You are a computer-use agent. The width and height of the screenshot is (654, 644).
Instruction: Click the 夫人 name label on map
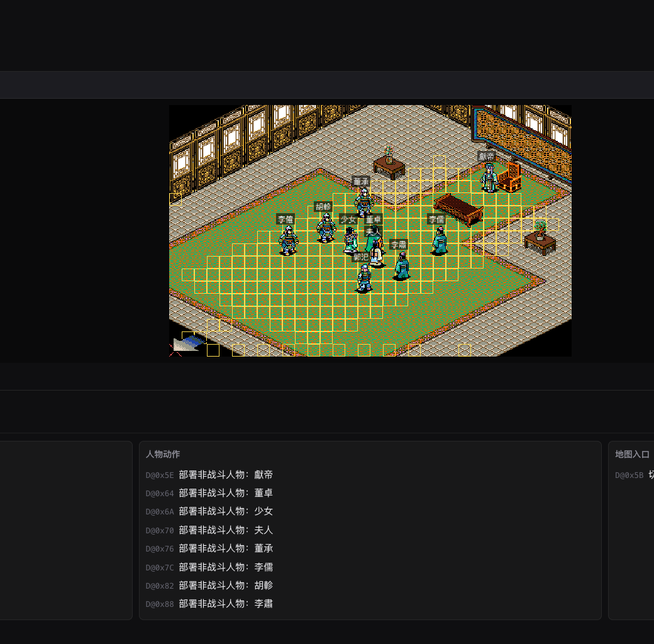374,231
